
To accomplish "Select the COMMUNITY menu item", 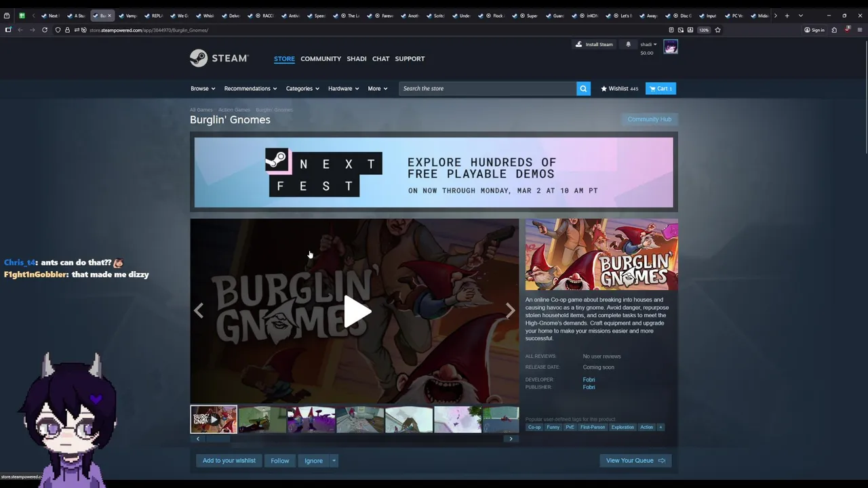I will (321, 59).
